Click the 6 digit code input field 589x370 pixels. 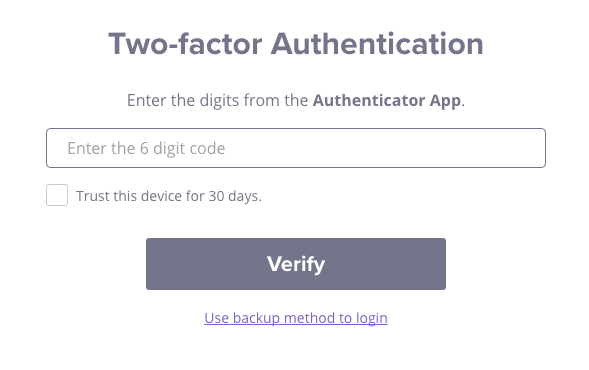click(296, 148)
